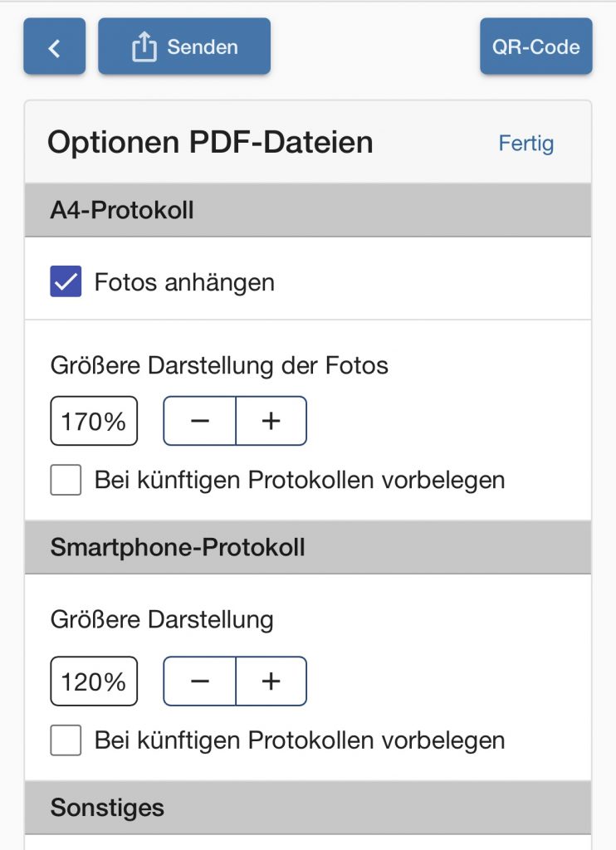Click the 170% photo size field
This screenshot has height=850, width=616.
click(94, 422)
